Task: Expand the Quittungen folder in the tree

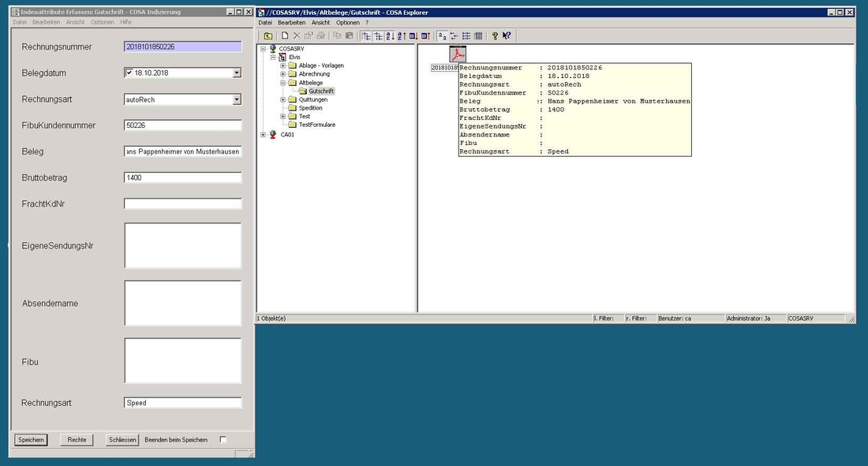Action: 283,99
